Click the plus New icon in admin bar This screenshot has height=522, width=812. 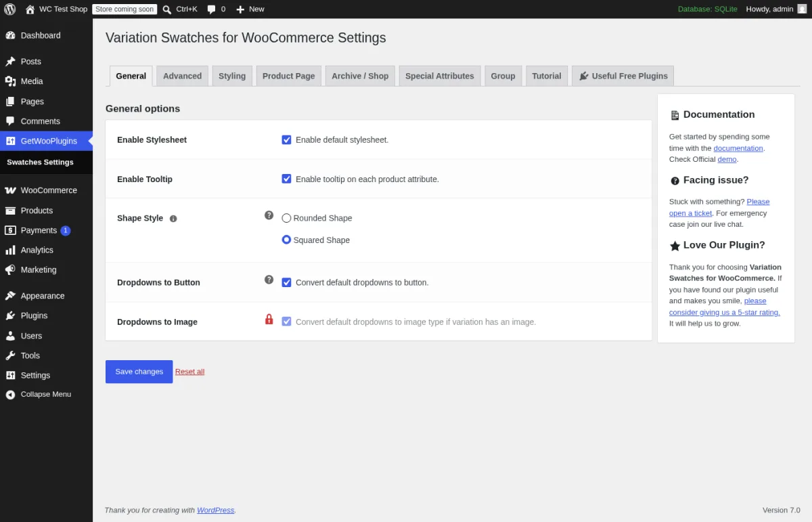(x=240, y=9)
